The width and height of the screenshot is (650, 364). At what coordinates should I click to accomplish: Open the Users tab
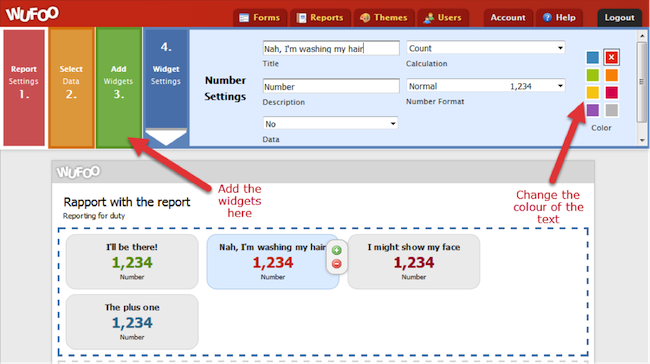(443, 18)
